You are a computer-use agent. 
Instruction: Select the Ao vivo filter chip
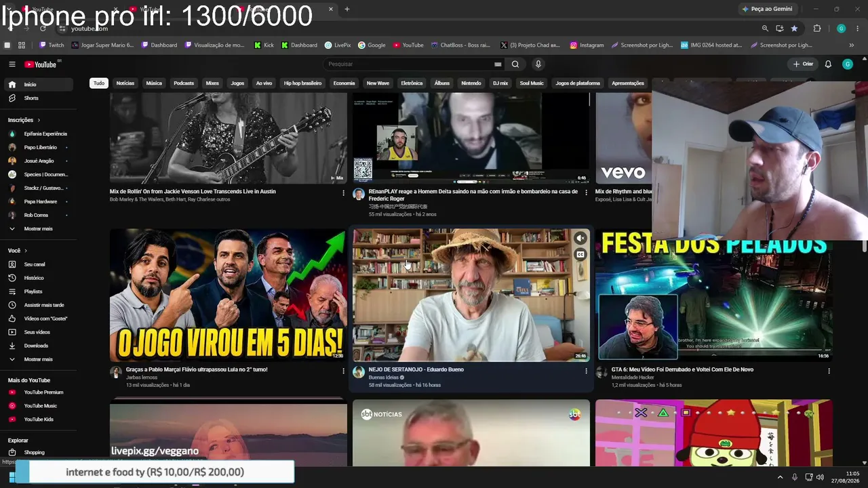[x=264, y=83]
